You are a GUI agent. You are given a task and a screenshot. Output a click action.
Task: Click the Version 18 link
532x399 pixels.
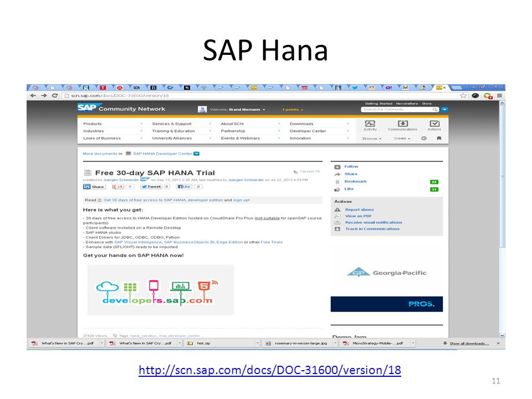[309, 172]
